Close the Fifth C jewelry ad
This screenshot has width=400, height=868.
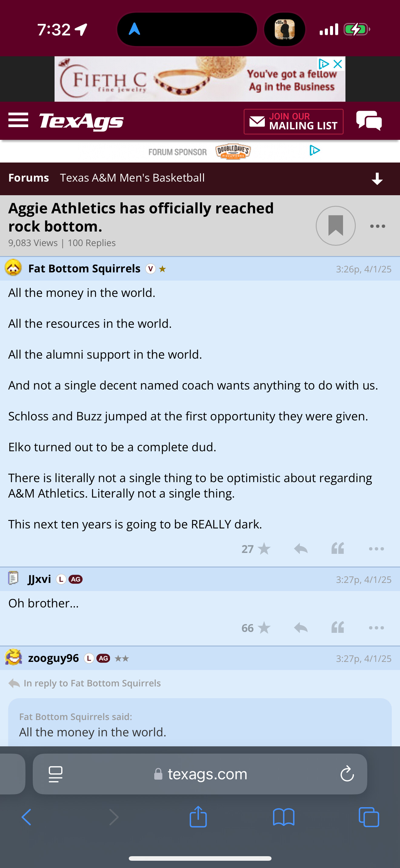click(338, 64)
